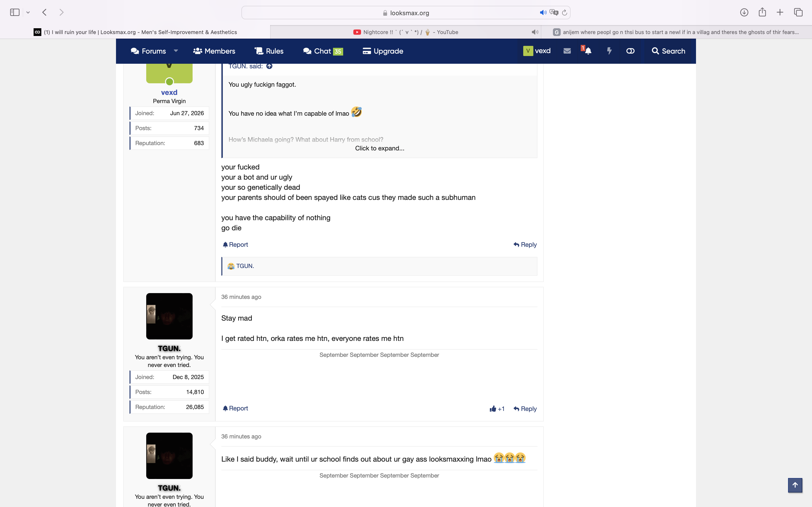This screenshot has height=507, width=812.
Task: Toggle the Safari sidebar button
Action: [15, 12]
